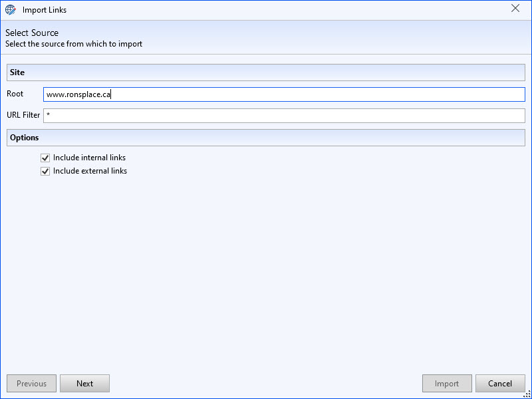Click the greyed-out Previous button
The width and height of the screenshot is (532, 399).
click(31, 383)
